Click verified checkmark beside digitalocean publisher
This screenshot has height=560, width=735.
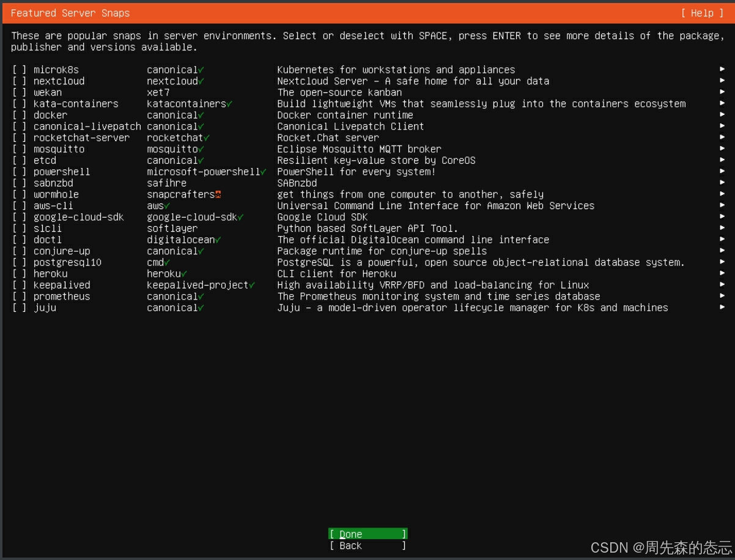coord(218,240)
